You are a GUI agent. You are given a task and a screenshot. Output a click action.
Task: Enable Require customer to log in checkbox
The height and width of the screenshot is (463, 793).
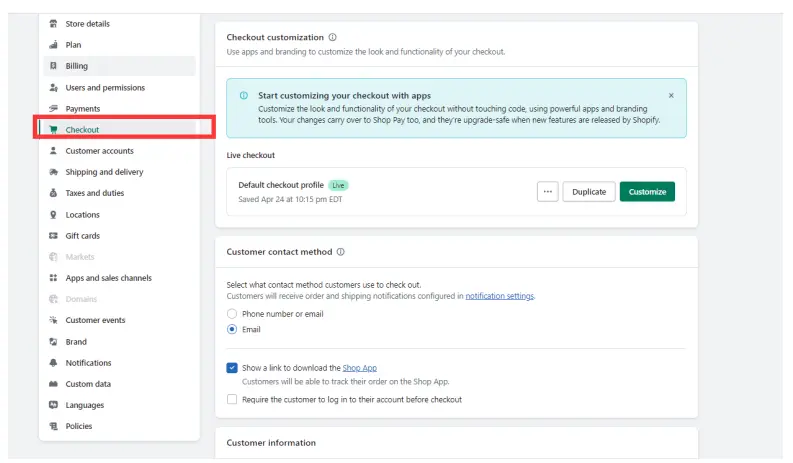(x=232, y=399)
